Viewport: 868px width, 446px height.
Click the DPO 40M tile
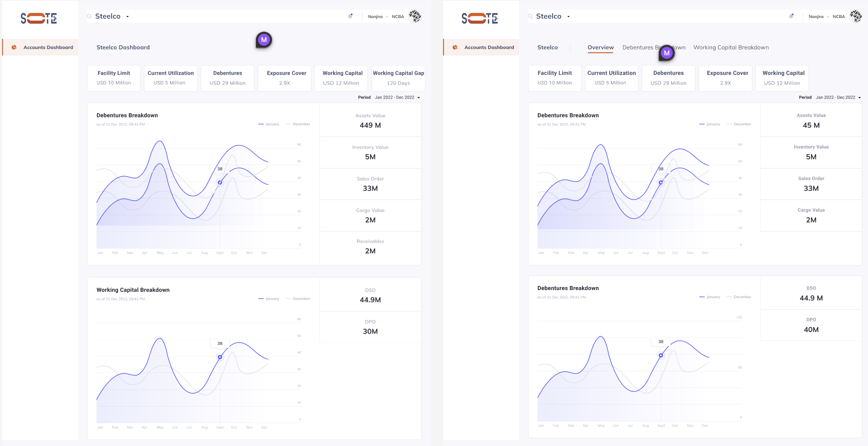point(811,325)
